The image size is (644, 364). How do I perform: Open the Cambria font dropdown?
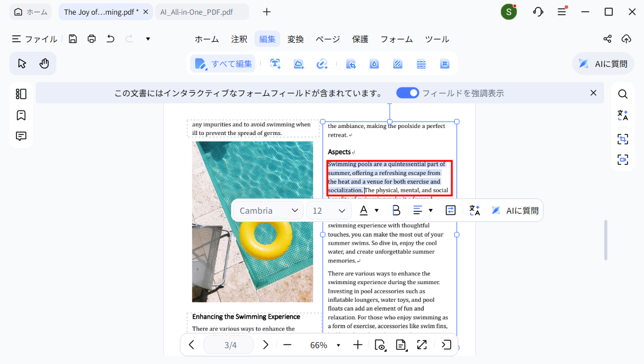(268, 210)
